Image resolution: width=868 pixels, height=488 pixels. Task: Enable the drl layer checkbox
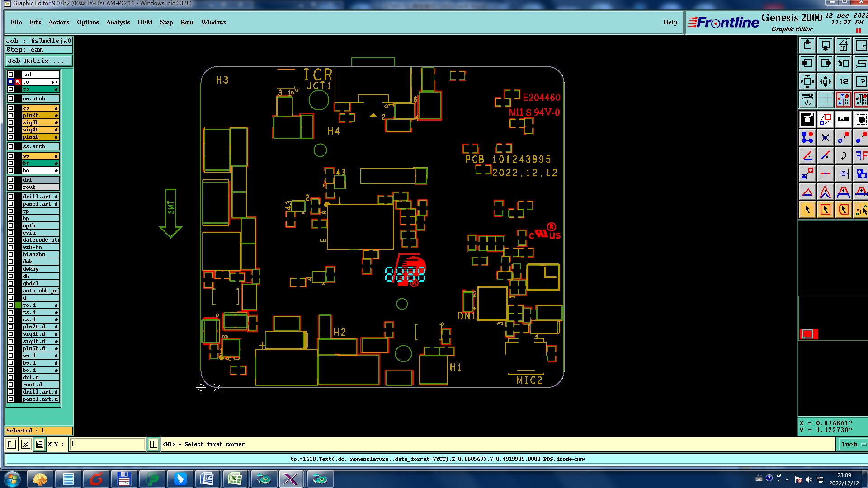click(x=11, y=180)
